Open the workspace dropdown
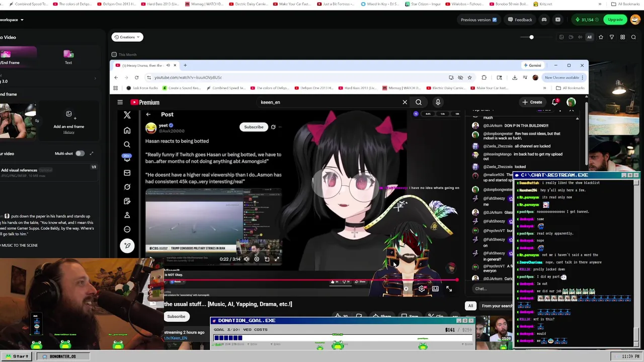This screenshot has height=362, width=644. (x=12, y=20)
